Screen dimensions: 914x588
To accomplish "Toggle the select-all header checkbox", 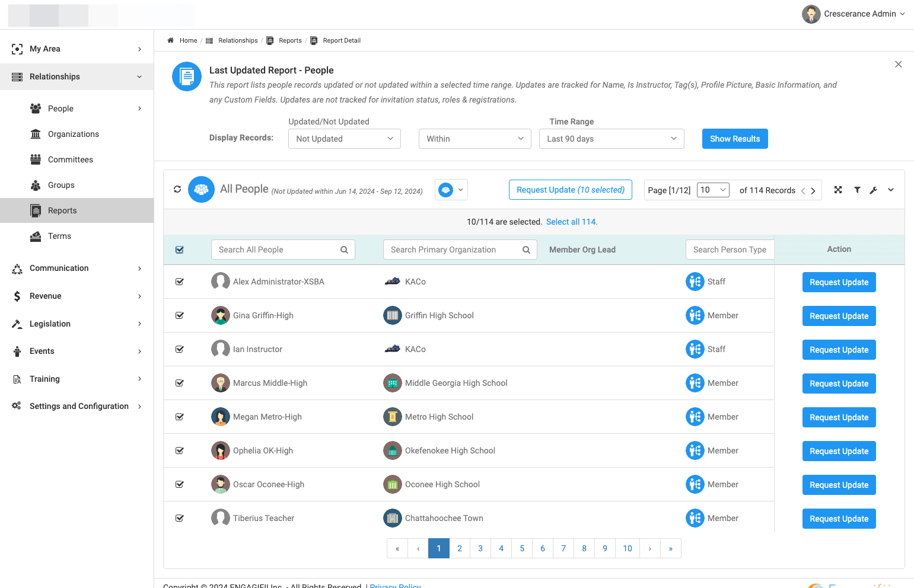I will click(180, 250).
